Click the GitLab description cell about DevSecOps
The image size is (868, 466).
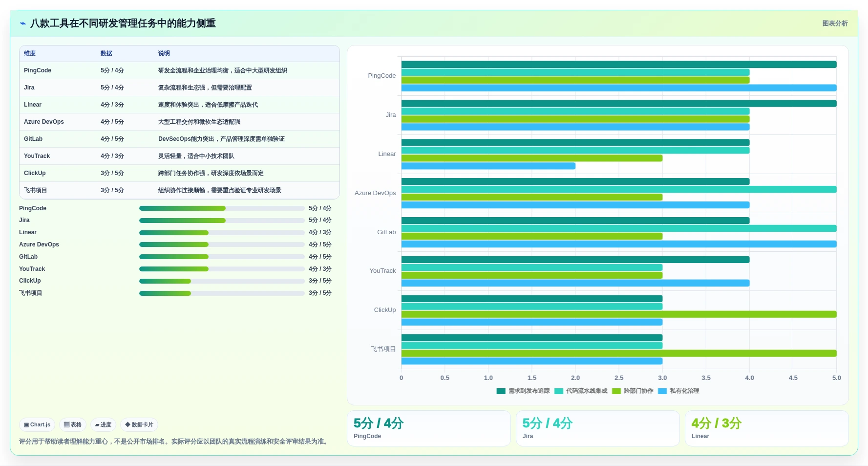click(221, 139)
